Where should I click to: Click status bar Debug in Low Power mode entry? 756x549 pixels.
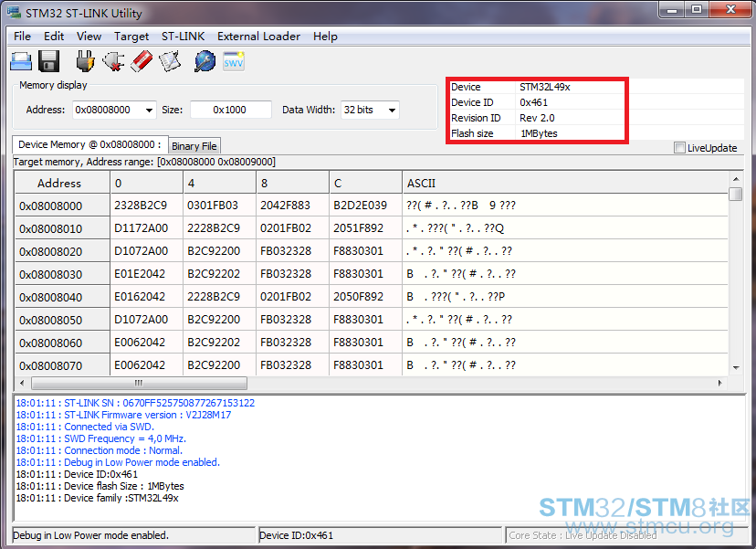[x=133, y=535]
